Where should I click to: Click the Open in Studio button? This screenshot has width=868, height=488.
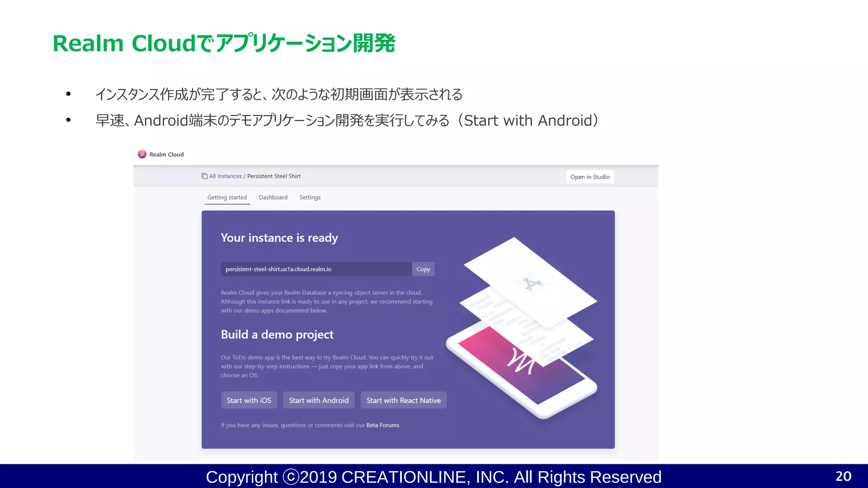[x=590, y=177]
